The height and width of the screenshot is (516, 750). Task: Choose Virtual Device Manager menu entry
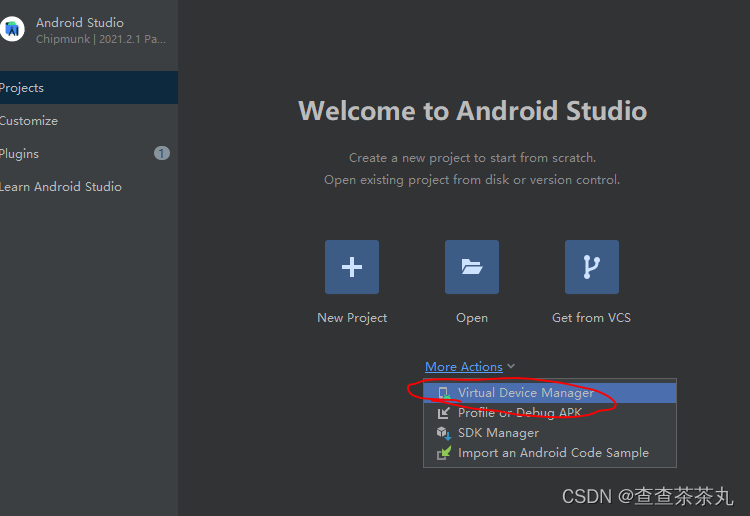[x=550, y=393]
